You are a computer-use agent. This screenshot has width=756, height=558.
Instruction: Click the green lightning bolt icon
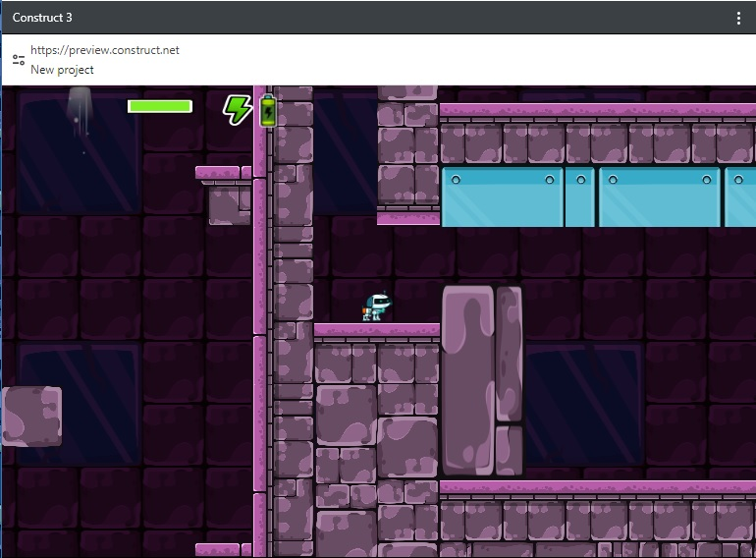pyautogui.click(x=238, y=110)
